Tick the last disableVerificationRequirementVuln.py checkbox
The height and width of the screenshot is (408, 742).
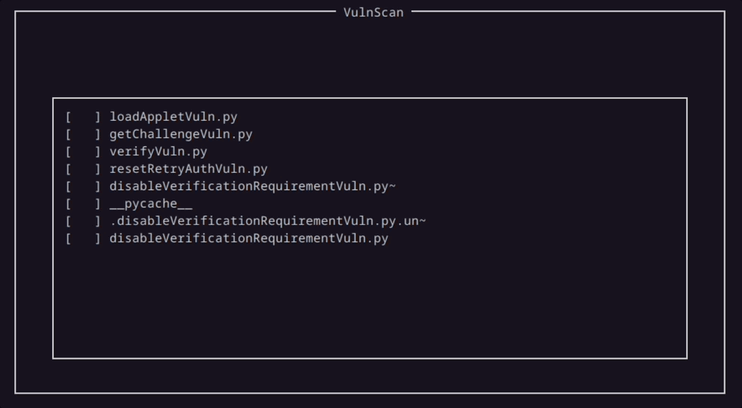(83, 238)
